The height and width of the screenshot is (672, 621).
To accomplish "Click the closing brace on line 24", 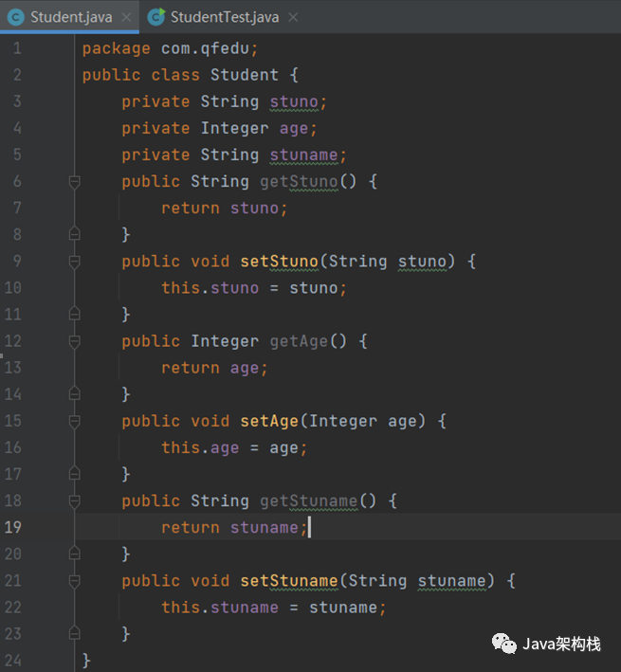I will (x=86, y=661).
